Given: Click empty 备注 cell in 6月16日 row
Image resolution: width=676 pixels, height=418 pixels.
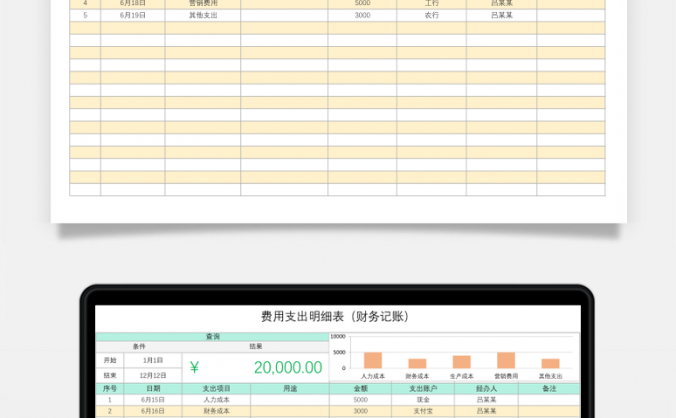Looking at the screenshot, I should click(x=549, y=411).
